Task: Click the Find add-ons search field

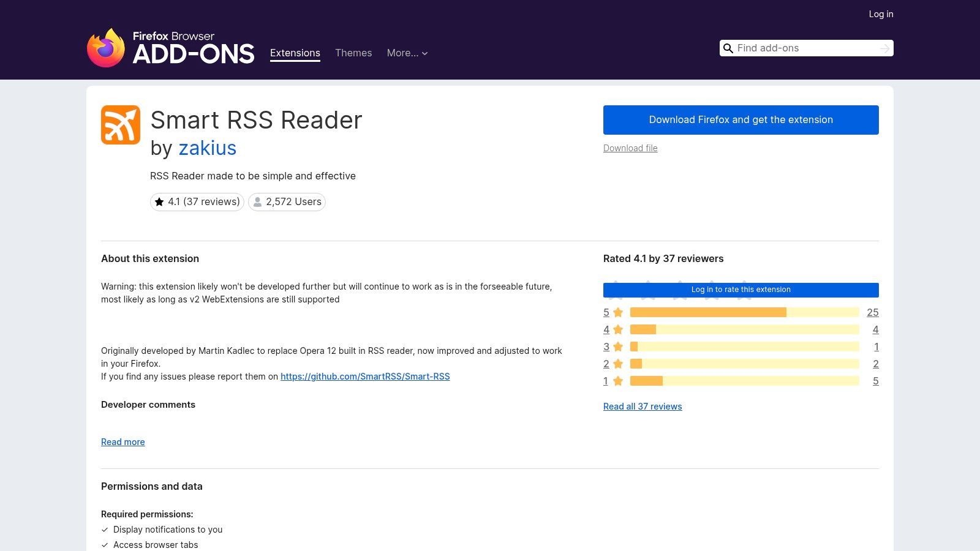Action: click(806, 48)
